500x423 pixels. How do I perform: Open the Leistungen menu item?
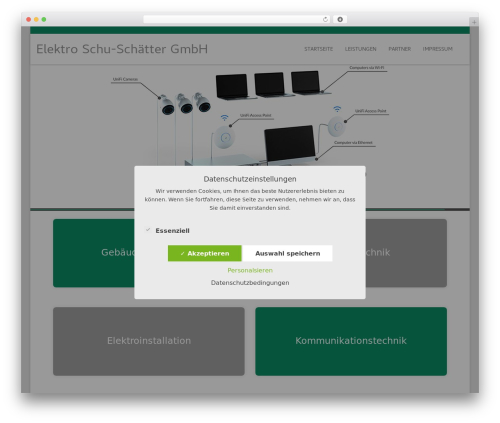[360, 49]
